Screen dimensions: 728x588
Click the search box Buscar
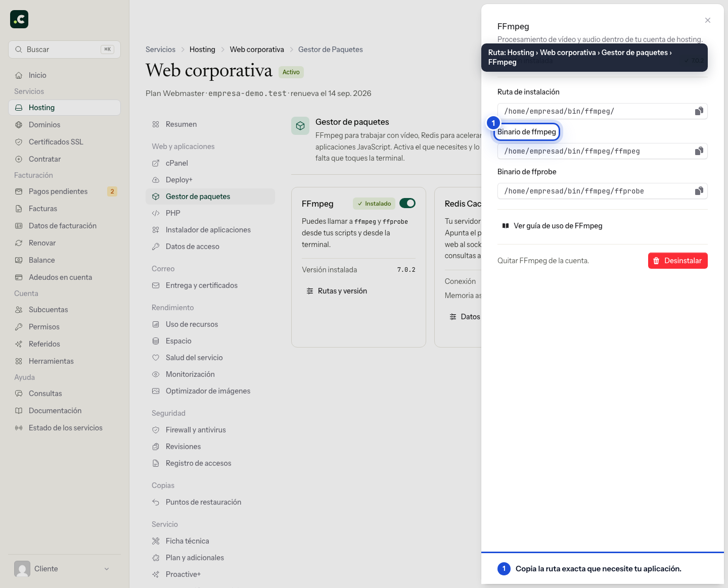pyautogui.click(x=64, y=50)
